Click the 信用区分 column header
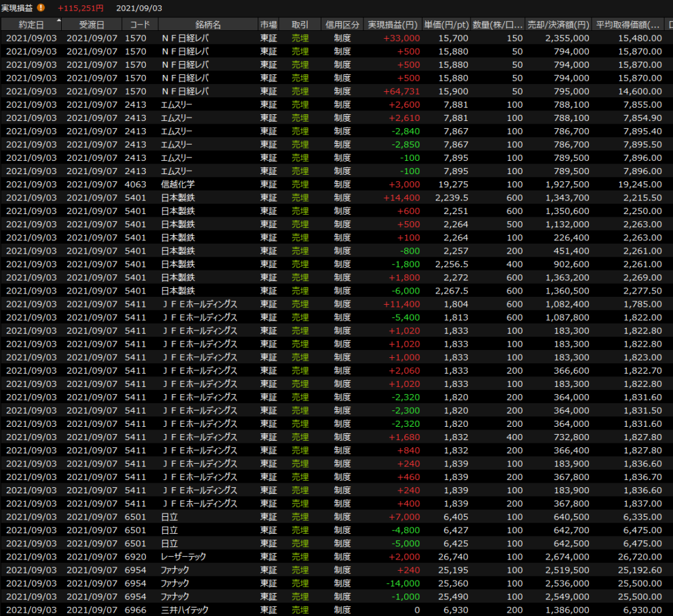The height and width of the screenshot is (616, 673). pyautogui.click(x=342, y=24)
